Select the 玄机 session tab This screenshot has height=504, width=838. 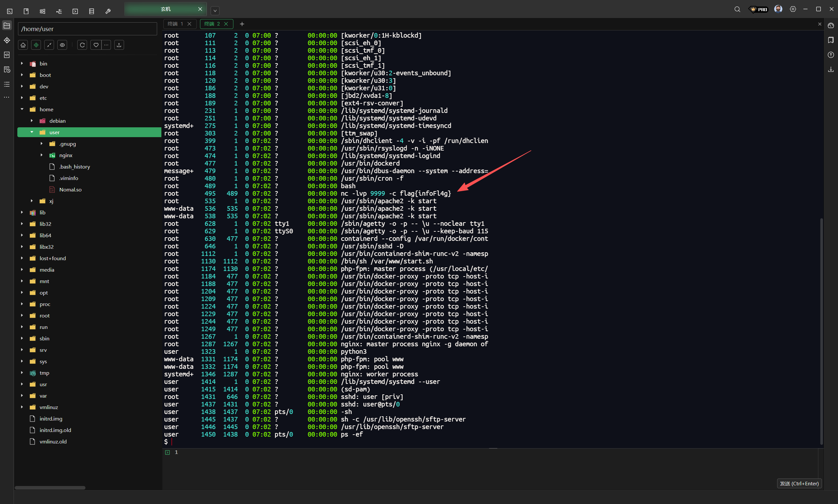[x=165, y=9]
